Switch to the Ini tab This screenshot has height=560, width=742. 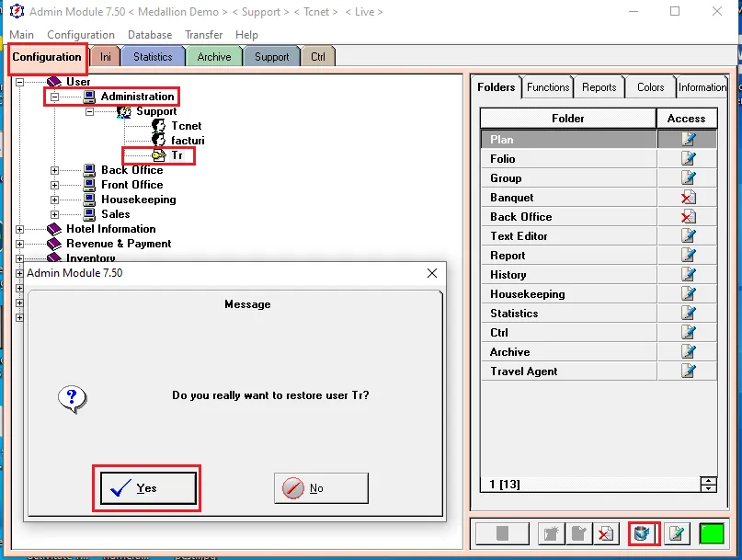coord(105,57)
